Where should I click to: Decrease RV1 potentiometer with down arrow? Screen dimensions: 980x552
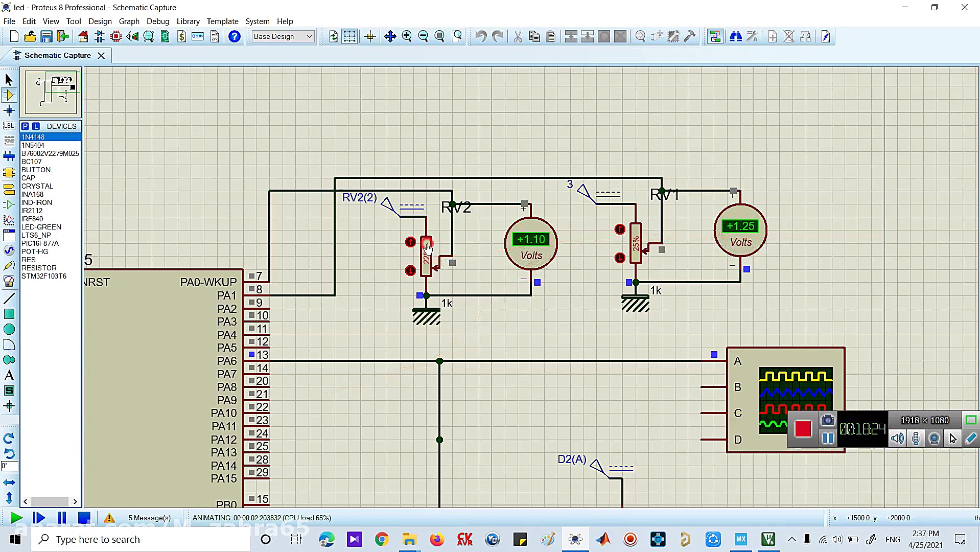[x=620, y=258]
